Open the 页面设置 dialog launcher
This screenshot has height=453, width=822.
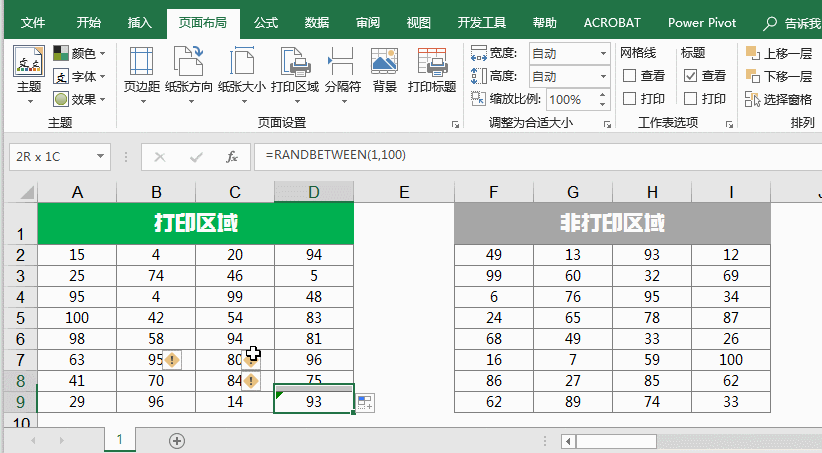[455, 124]
